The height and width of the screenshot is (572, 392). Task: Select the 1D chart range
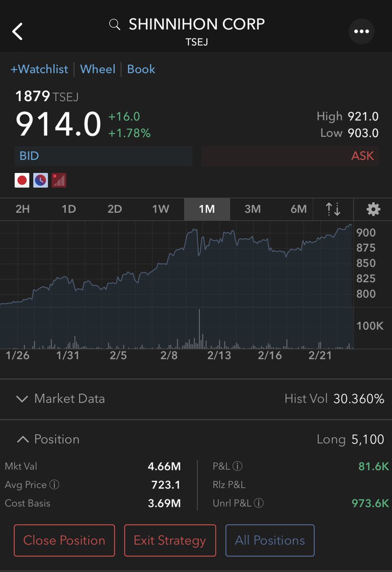(69, 209)
